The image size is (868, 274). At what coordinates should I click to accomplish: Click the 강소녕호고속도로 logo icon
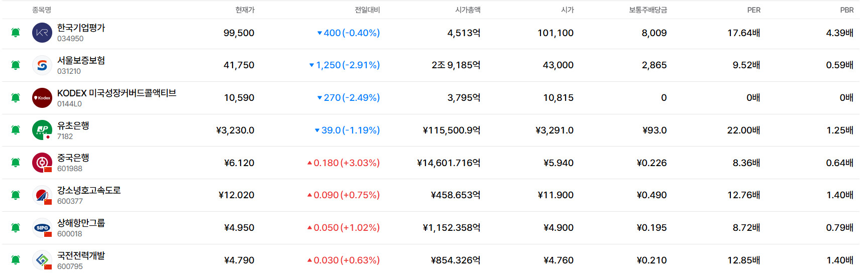pyautogui.click(x=42, y=195)
